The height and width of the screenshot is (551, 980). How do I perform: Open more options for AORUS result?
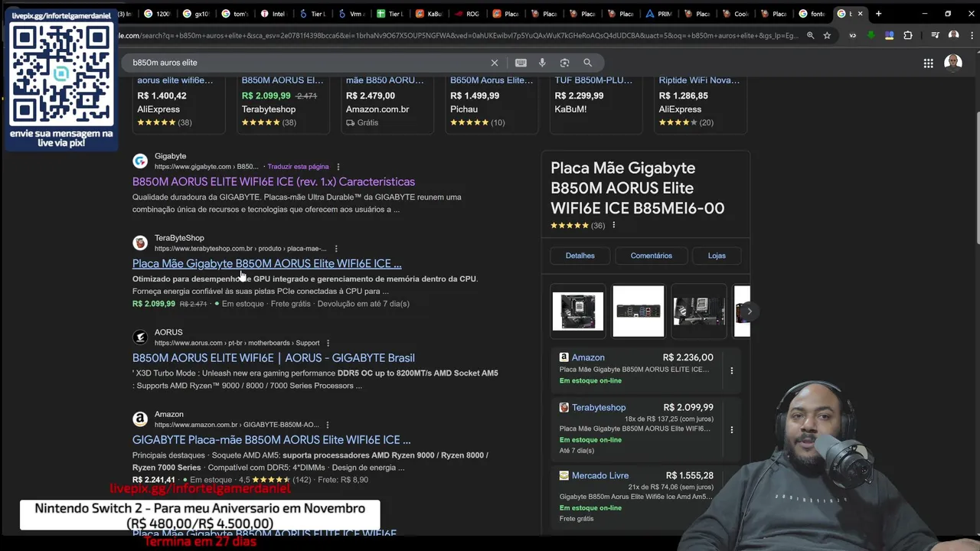[328, 343]
